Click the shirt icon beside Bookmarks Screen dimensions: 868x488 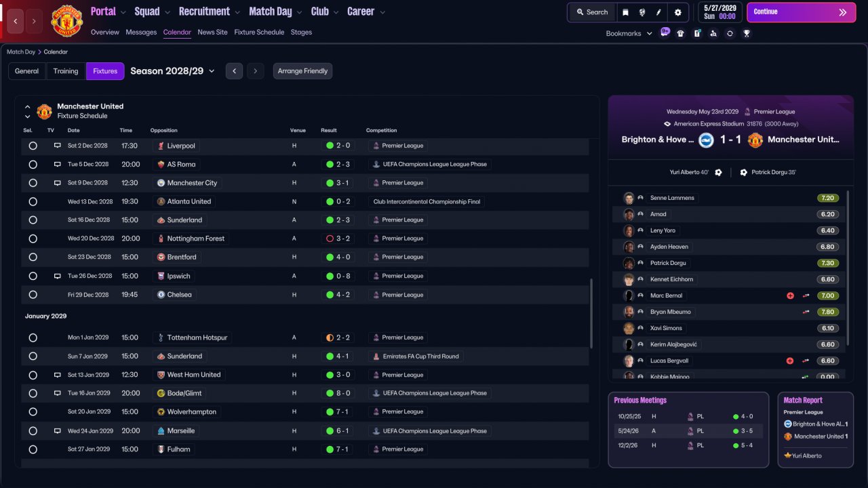pos(681,33)
